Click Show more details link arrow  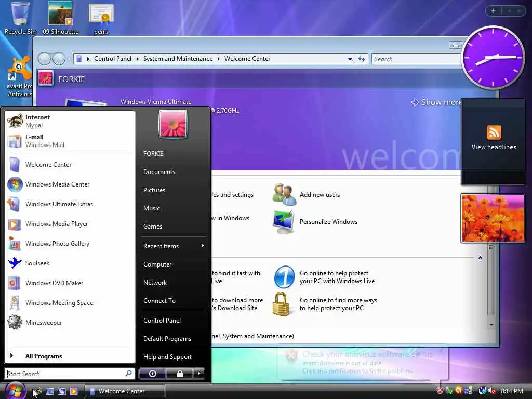pos(415,102)
